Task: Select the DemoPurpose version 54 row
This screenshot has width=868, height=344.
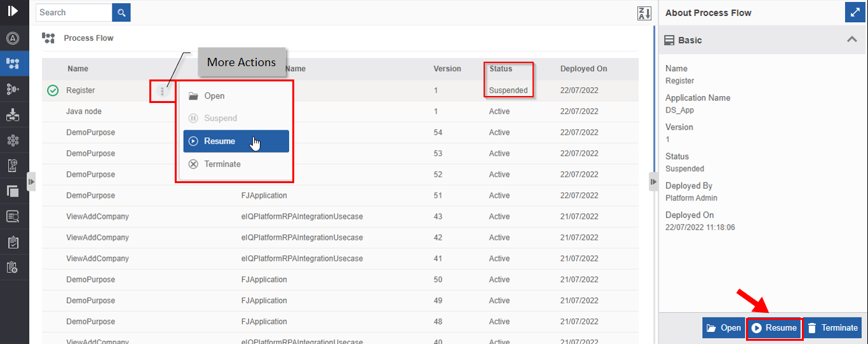Action: 340,133
